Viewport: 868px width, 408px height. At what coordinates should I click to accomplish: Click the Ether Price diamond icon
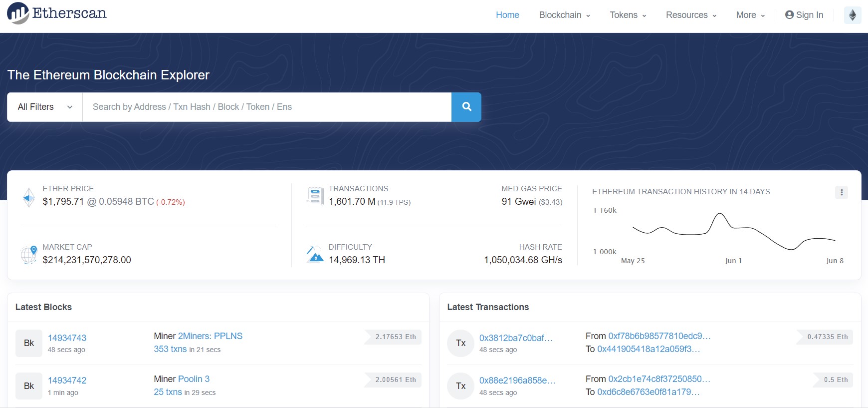29,197
